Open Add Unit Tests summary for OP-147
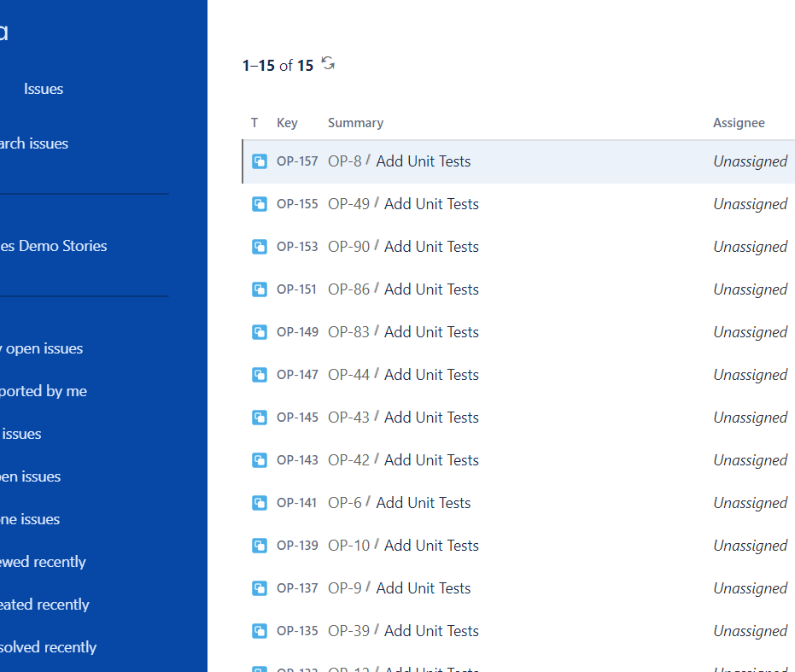This screenshot has height=672, width=795. [x=431, y=374]
